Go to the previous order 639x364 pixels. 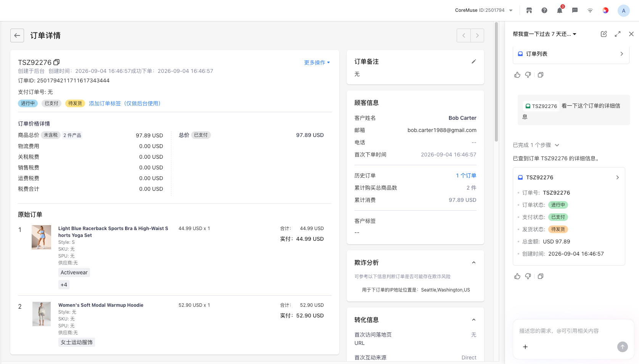pos(464,35)
